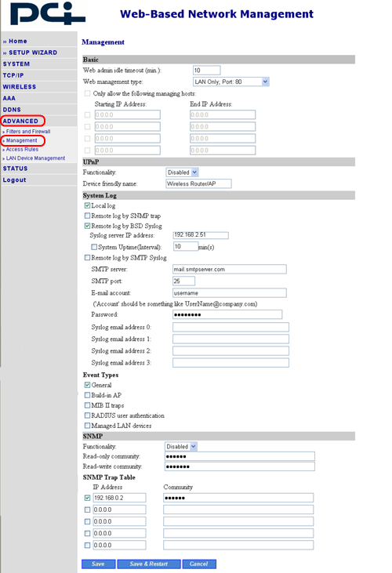
Task: Open the WIRELESS menu section
Action: pos(20,86)
